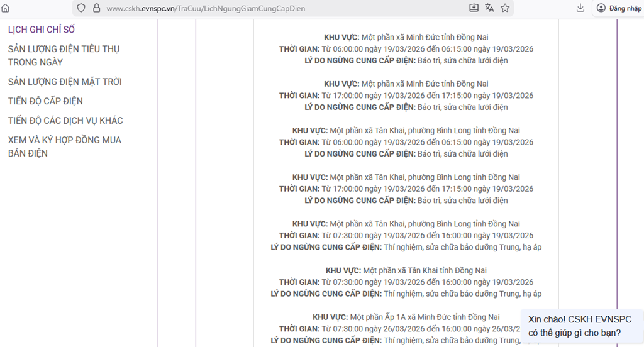644x347 pixels.
Task: Bookmark this page with the star icon
Action: pyautogui.click(x=506, y=8)
